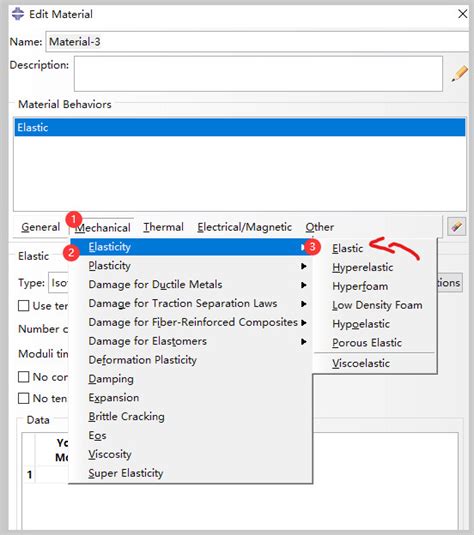Screen dimensions: 474x535
Task: Select Elastic in Material Behaviors list
Action: pos(240,127)
